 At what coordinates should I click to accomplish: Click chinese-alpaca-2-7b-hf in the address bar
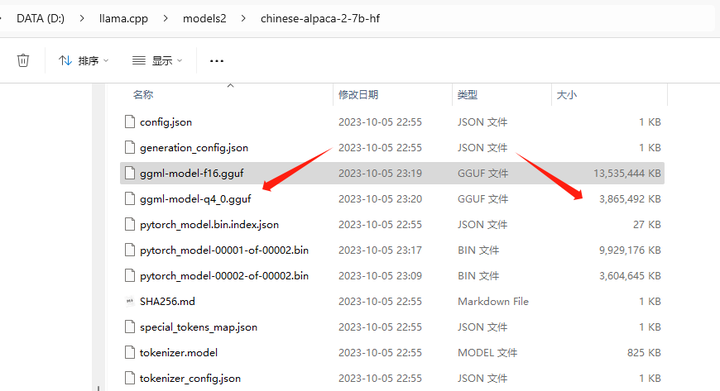[x=320, y=18]
